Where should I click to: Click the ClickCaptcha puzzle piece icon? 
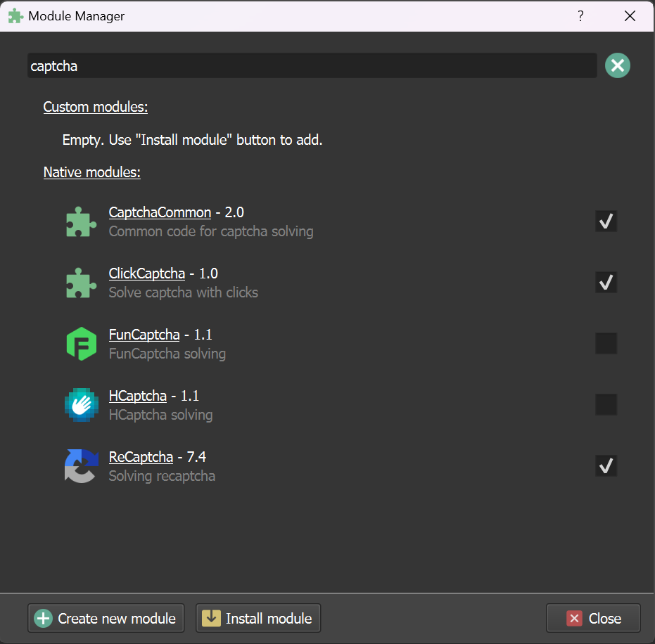point(81,283)
